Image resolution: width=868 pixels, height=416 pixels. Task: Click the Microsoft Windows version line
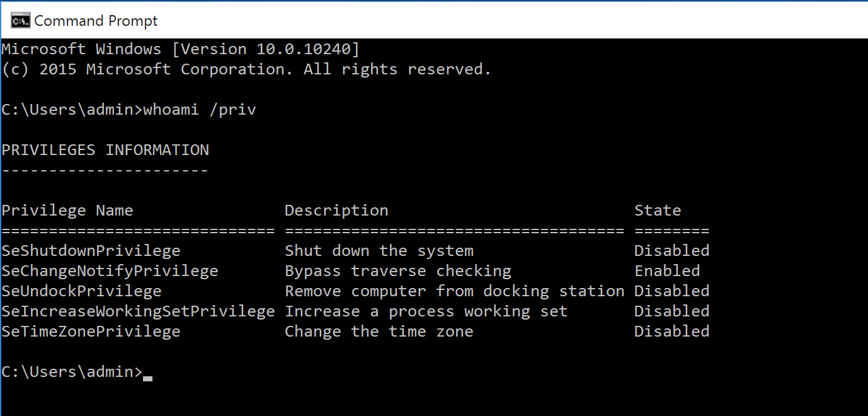[x=180, y=49]
